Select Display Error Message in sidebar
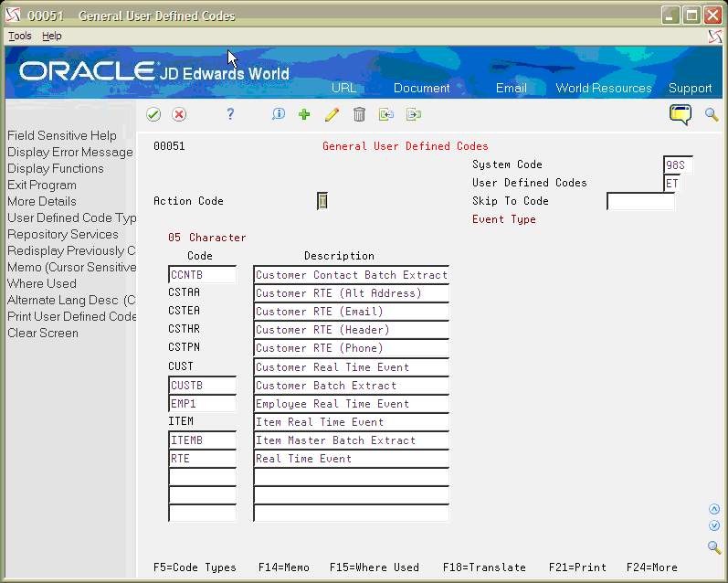 point(70,152)
